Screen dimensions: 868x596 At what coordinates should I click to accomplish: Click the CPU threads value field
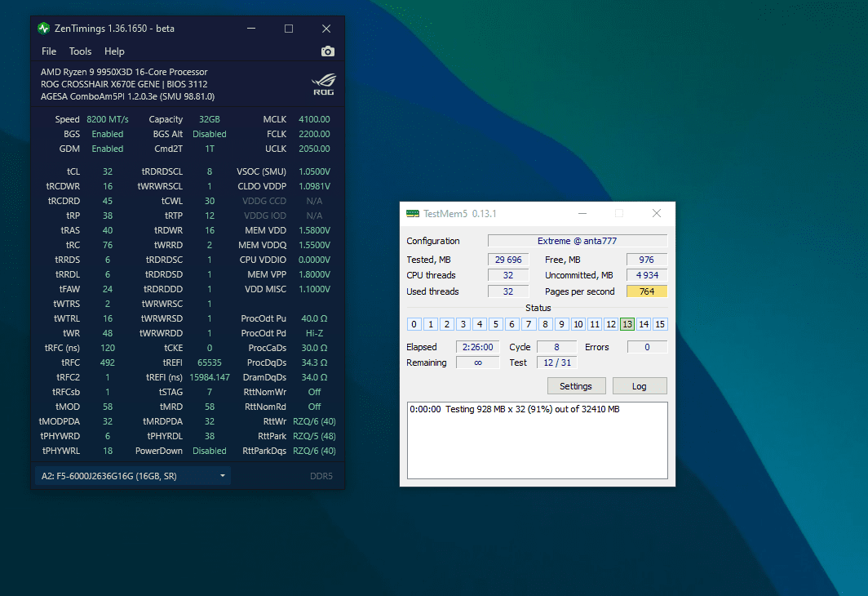point(508,275)
